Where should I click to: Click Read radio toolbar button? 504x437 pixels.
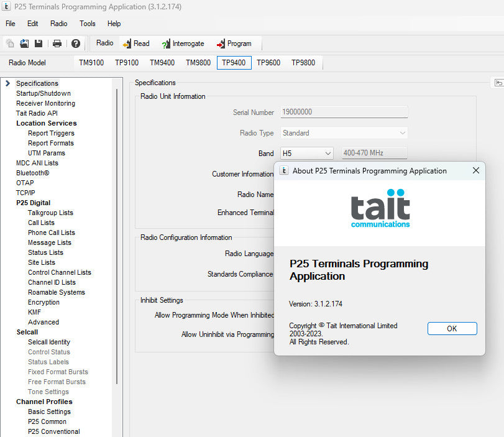coord(136,44)
